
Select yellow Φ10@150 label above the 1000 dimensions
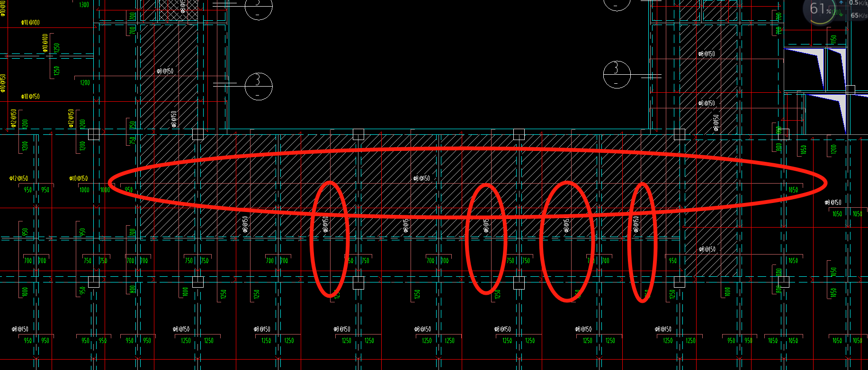tap(78, 178)
